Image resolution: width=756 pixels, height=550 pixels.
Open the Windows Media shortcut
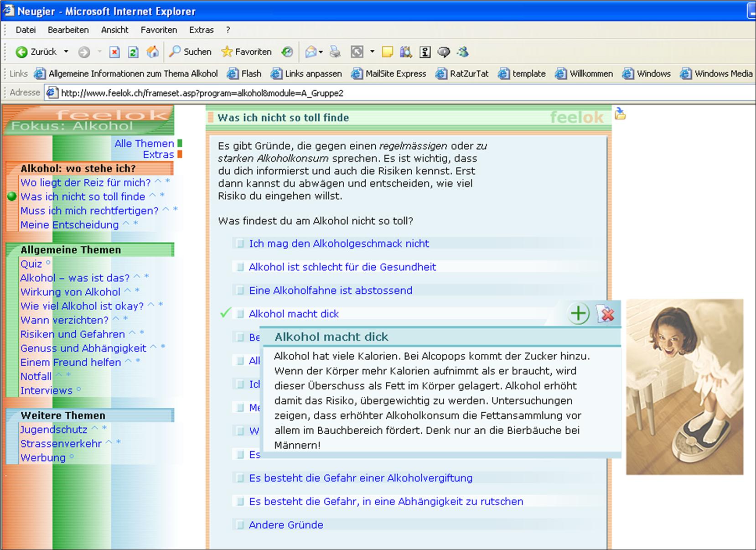[x=716, y=73]
